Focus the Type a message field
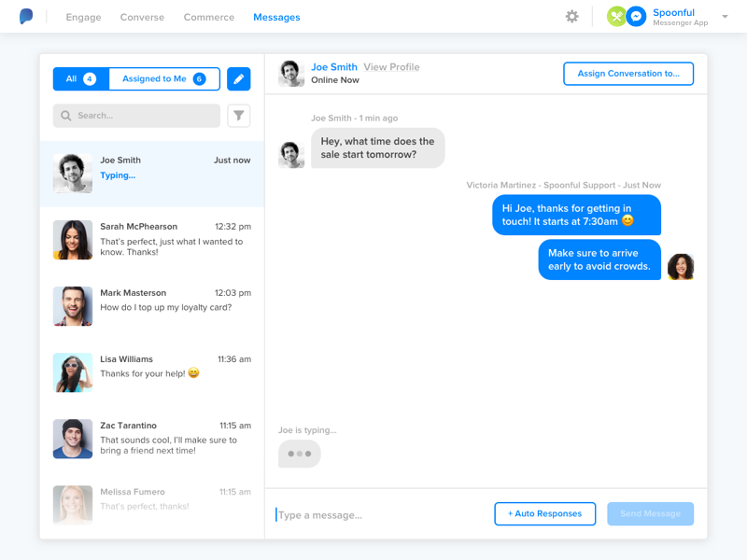747x560 pixels. (x=381, y=515)
